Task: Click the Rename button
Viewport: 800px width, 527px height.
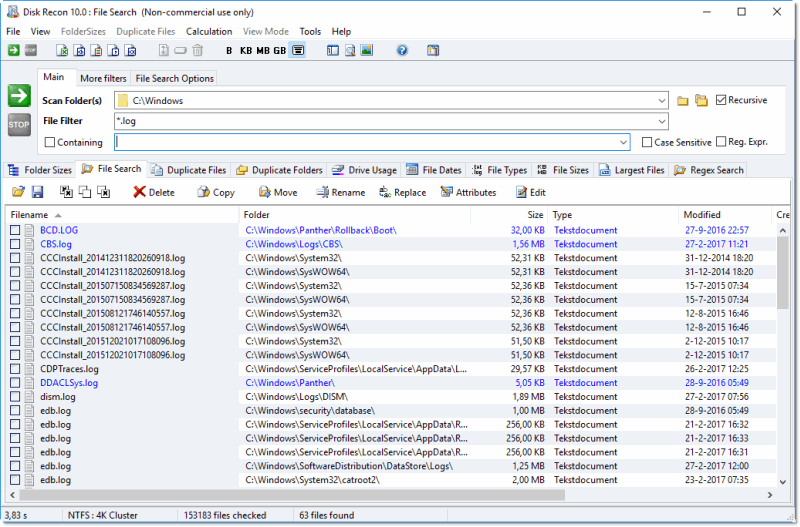Action: [341, 192]
